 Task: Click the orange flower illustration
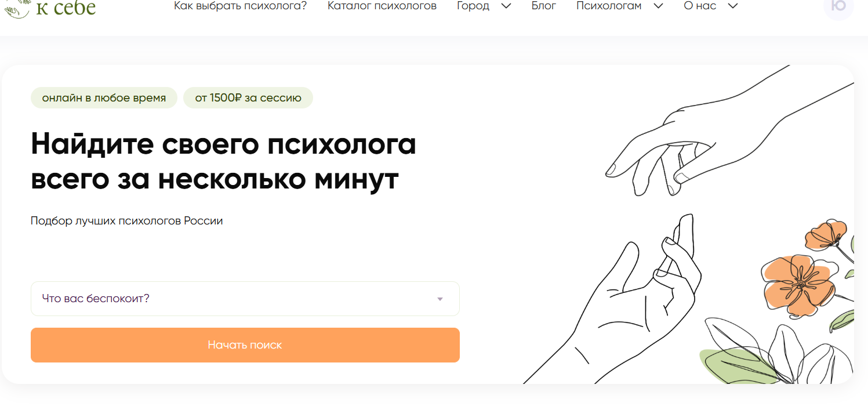click(798, 285)
